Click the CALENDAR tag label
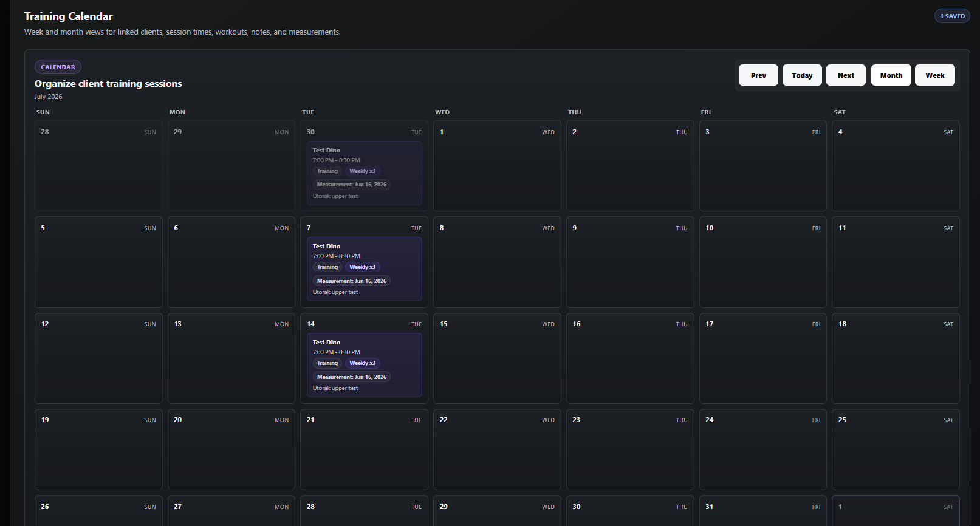Screen dimensions: 980x526 58,67
